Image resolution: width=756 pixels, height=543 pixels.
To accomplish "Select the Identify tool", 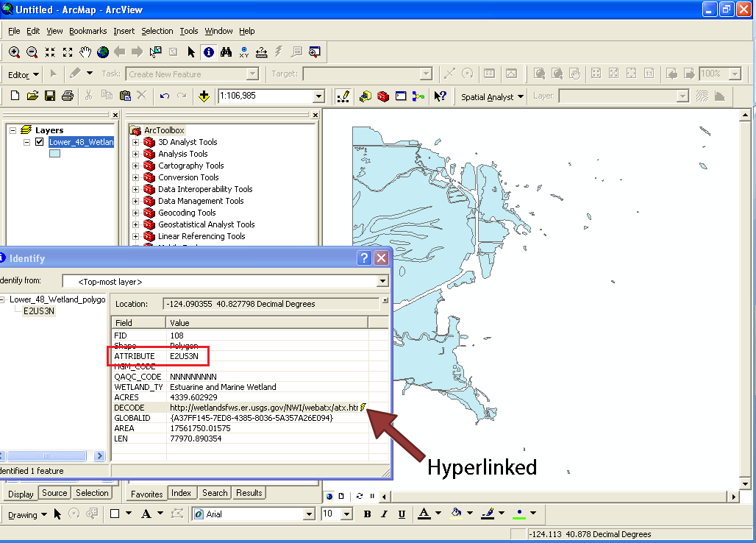I will pyautogui.click(x=210, y=52).
